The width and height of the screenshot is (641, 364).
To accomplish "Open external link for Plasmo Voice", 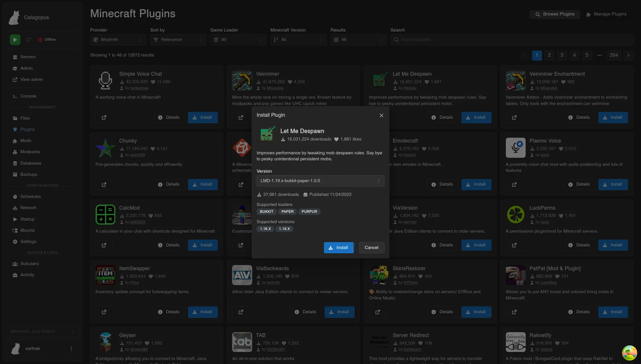I will (x=514, y=185).
